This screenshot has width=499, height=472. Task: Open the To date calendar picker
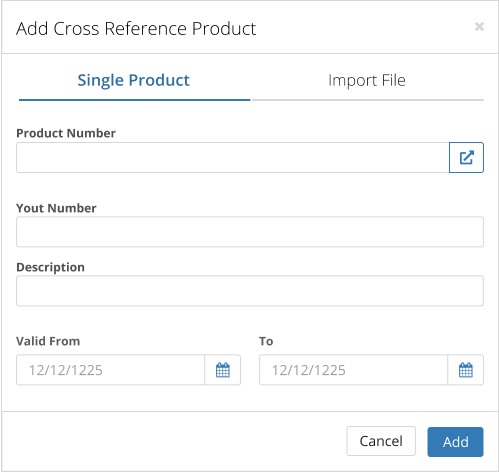[x=466, y=370]
